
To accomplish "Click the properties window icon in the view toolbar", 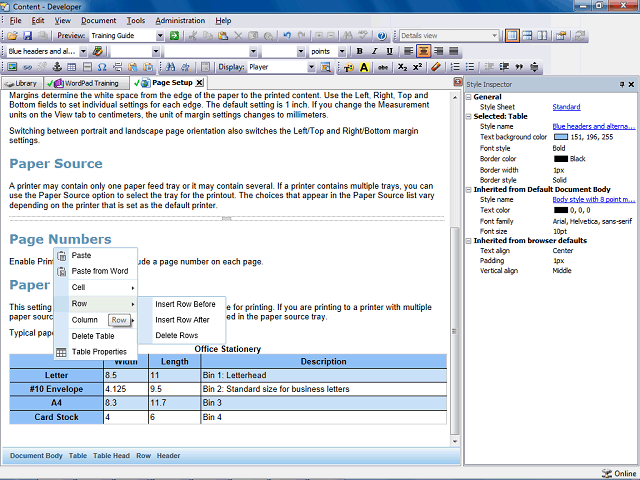I will point(562,36).
